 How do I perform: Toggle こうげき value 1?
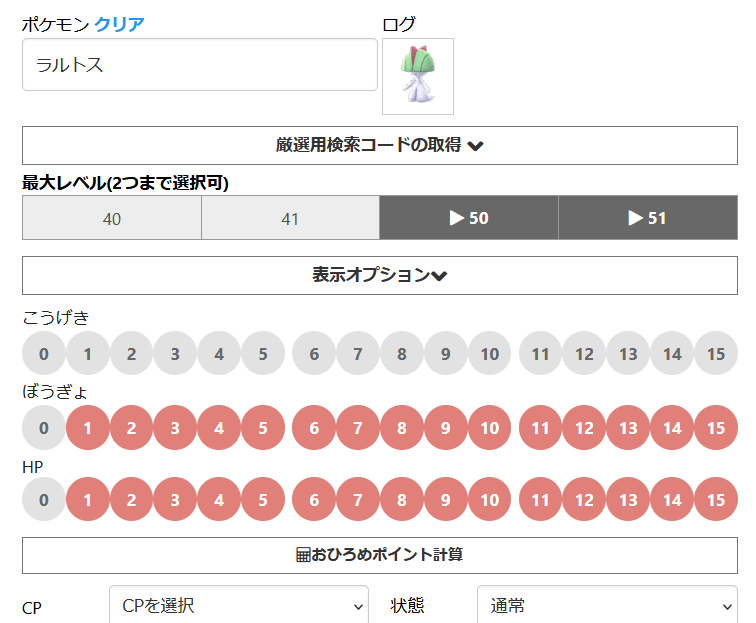88,353
